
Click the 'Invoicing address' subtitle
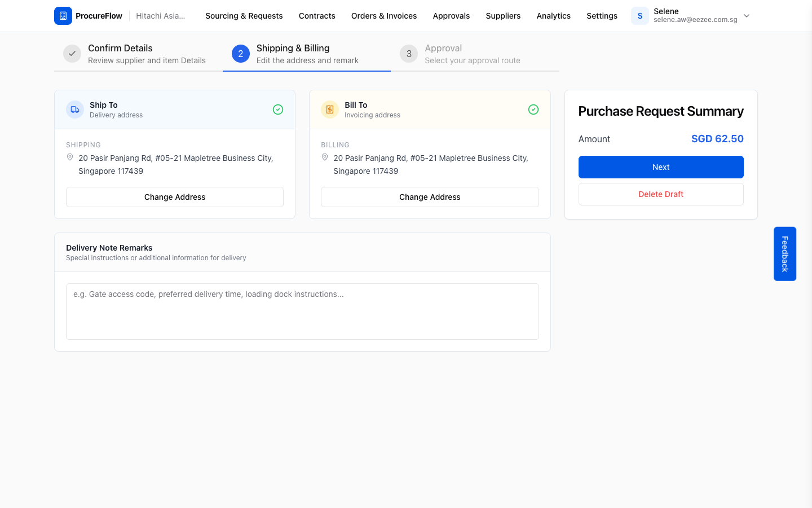click(x=372, y=115)
